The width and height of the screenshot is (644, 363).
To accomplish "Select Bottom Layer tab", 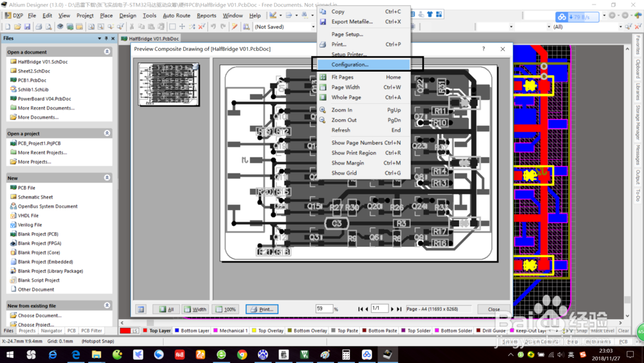I will [x=192, y=331].
